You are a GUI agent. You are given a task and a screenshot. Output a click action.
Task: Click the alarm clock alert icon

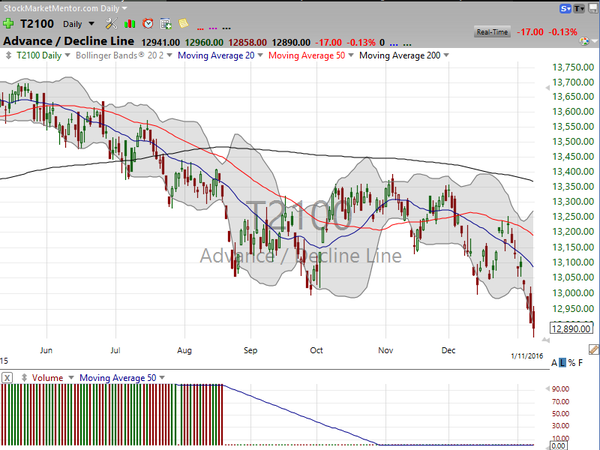pyautogui.click(x=148, y=24)
